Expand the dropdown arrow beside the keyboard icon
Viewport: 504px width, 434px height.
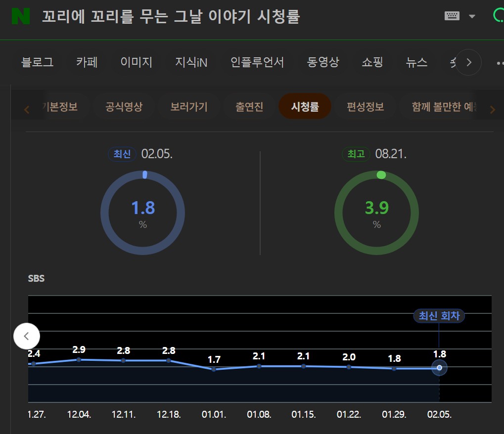coord(472,16)
